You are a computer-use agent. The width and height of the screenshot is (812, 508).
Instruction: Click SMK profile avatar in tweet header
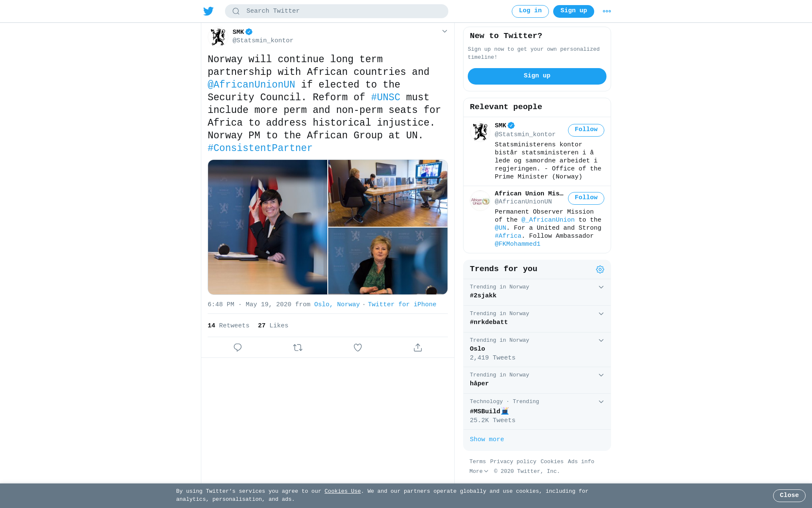(218, 37)
